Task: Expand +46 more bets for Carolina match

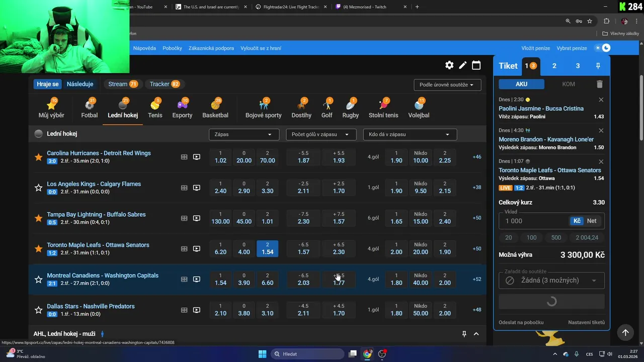Action: pos(477,157)
